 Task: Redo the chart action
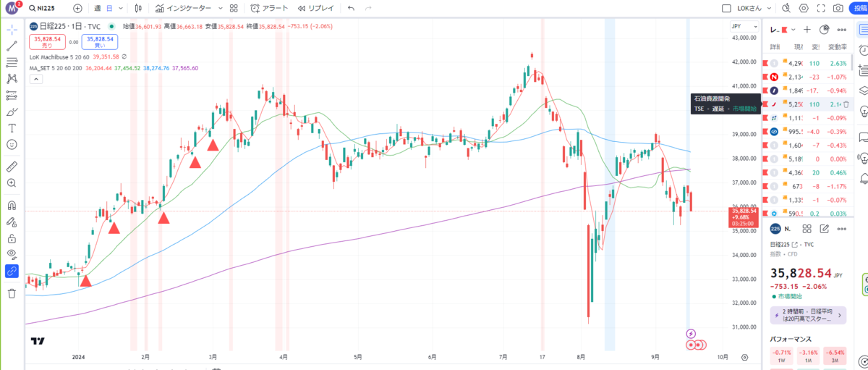point(369,8)
